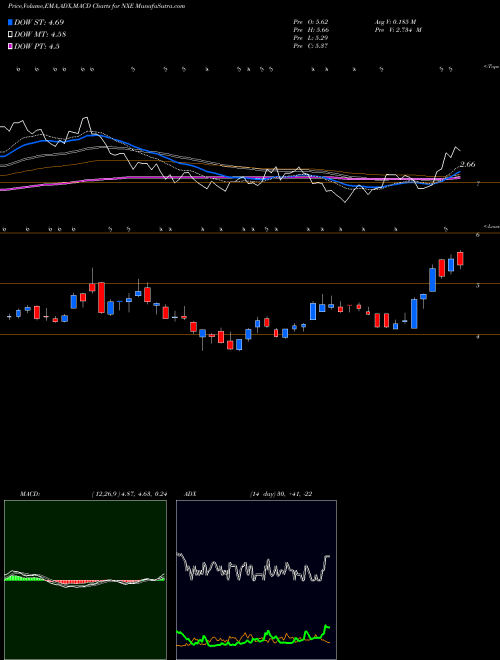
Task: Click the 'Pre V: 2.734 M' volume text
Action: (398, 30)
